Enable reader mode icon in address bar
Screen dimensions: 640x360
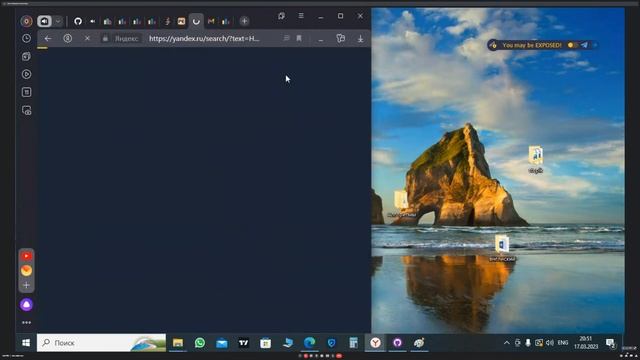tap(286, 38)
